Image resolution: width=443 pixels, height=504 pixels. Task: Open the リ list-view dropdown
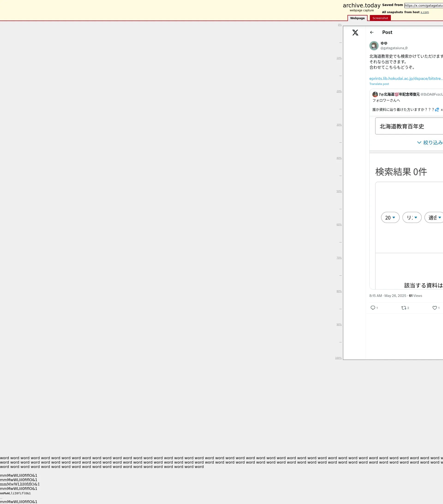tap(412, 217)
